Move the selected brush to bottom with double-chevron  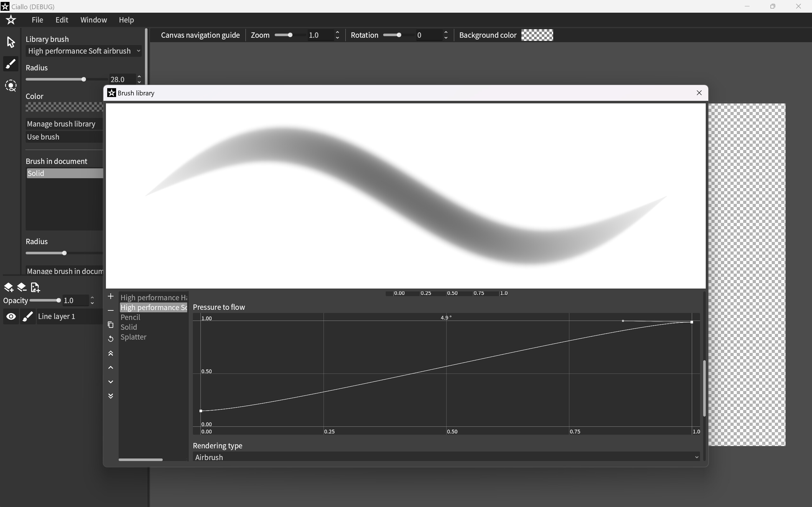point(110,396)
